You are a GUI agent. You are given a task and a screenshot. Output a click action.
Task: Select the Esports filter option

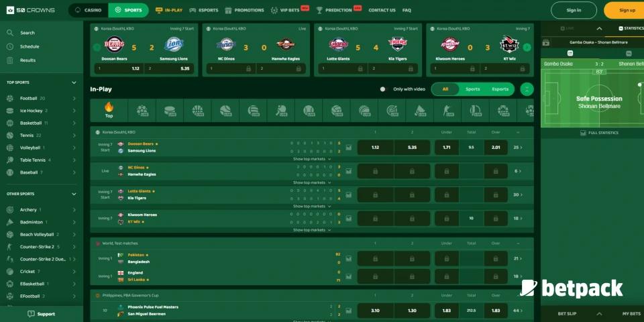pos(500,89)
